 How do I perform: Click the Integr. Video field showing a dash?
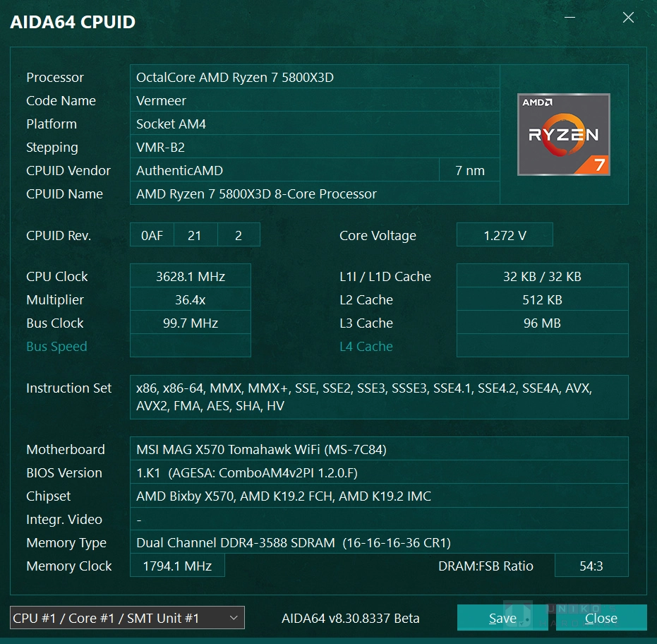point(379,519)
